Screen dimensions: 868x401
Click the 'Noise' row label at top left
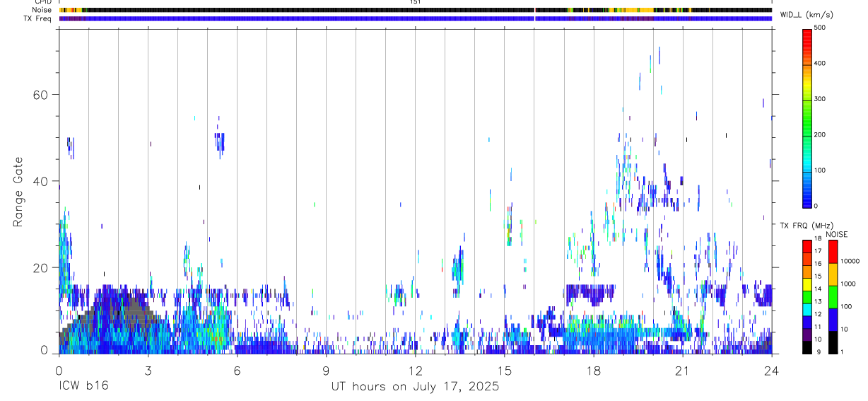pos(43,10)
